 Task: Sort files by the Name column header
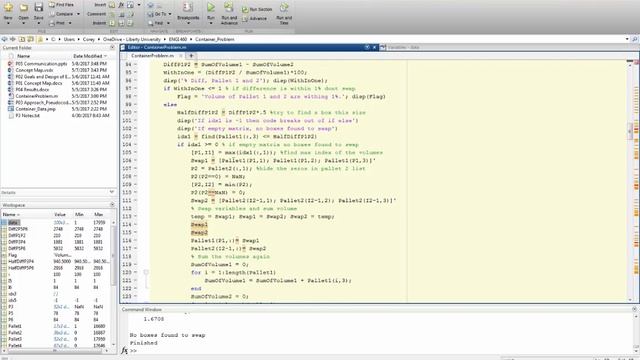click(23, 56)
